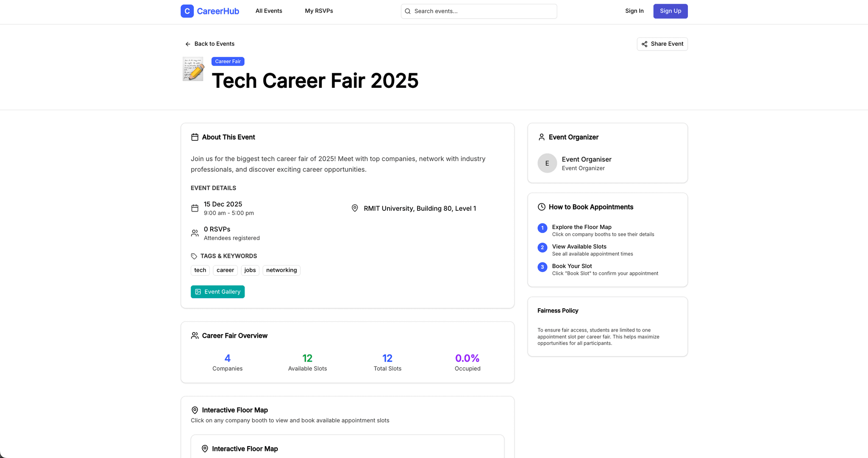Click the attendees icon next to 0 RSVPs
This screenshot has width=868, height=458.
click(195, 233)
